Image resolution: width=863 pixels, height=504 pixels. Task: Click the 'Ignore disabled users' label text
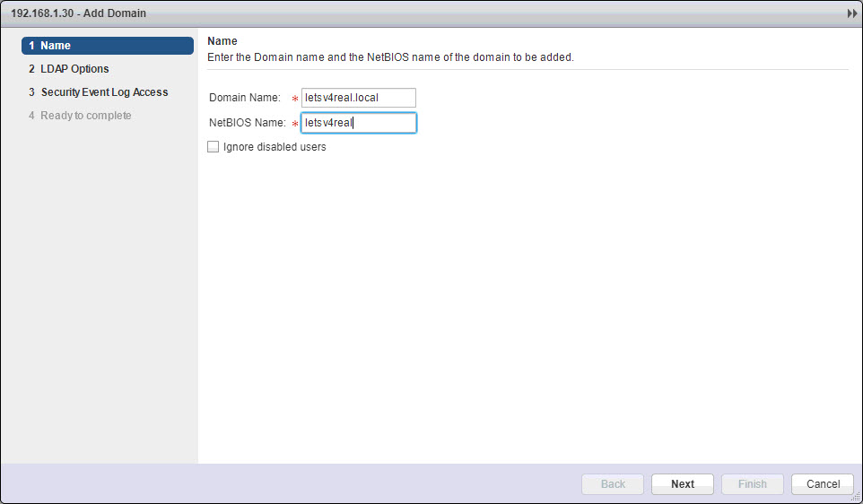[x=275, y=147]
